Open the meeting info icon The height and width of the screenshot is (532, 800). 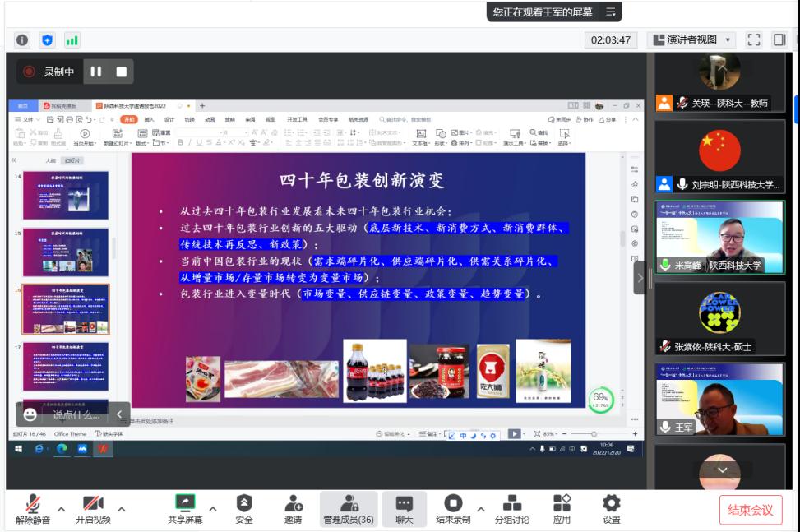(x=22, y=40)
